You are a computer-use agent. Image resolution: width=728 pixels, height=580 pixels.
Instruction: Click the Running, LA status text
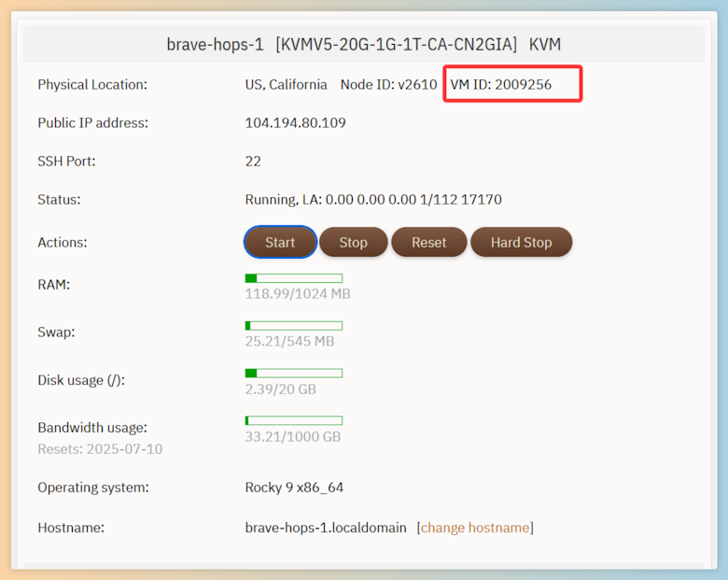coord(373,199)
